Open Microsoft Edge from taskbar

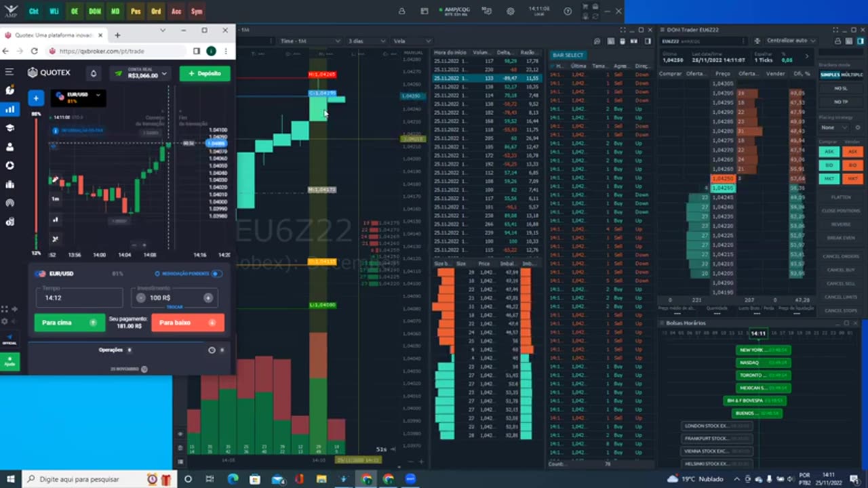pyautogui.click(x=233, y=479)
